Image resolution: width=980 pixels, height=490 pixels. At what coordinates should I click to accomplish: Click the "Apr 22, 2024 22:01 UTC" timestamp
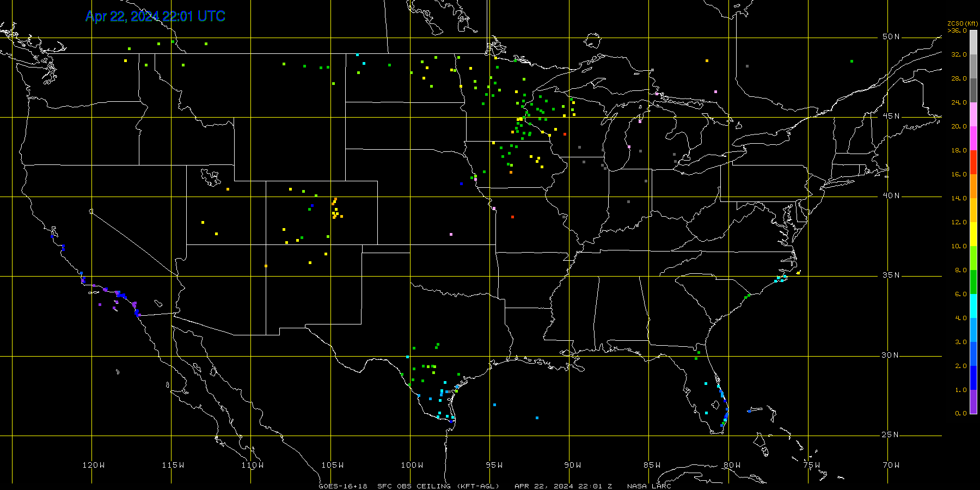[155, 16]
